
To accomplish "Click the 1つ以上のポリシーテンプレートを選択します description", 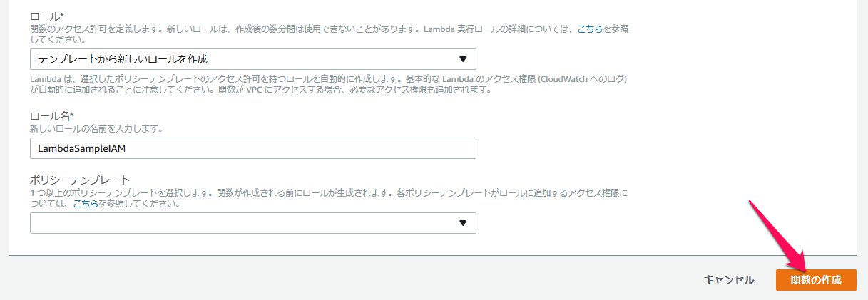I will [328, 193].
